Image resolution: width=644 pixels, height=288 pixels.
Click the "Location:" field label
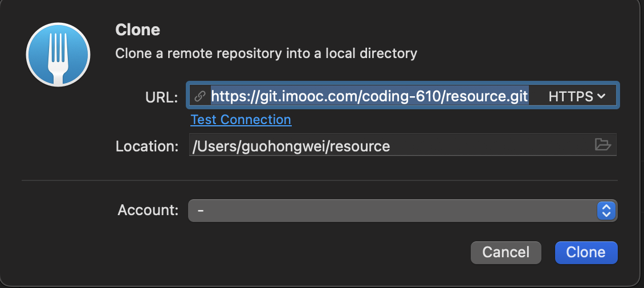click(x=147, y=146)
